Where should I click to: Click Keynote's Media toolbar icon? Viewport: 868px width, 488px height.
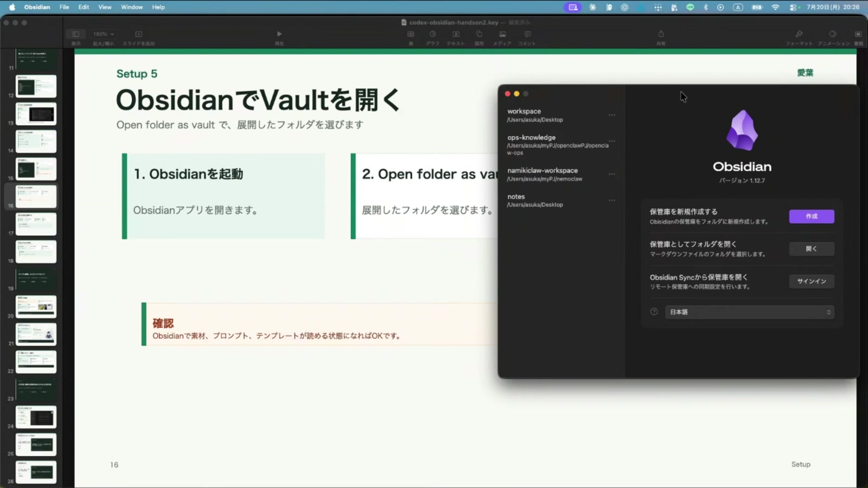point(502,34)
